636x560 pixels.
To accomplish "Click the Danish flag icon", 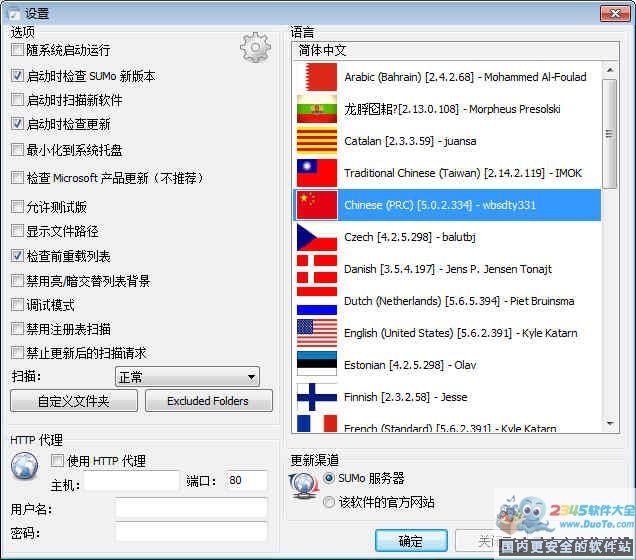I will 317,269.
